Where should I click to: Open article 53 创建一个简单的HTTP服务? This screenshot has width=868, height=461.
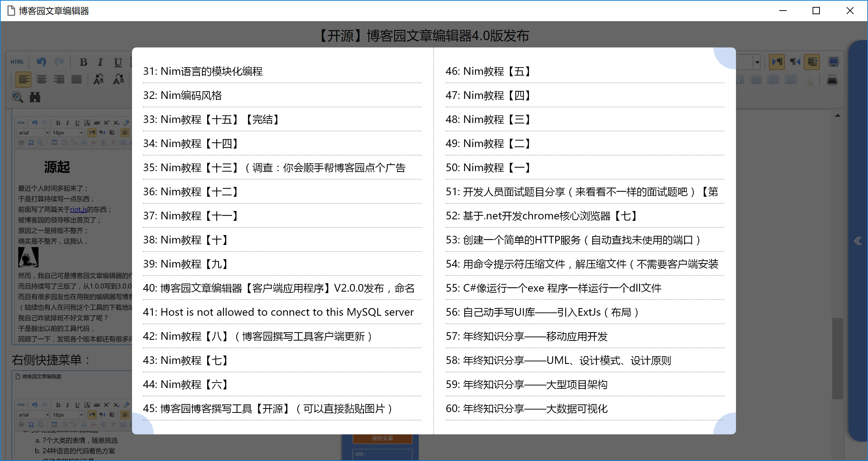click(585, 240)
